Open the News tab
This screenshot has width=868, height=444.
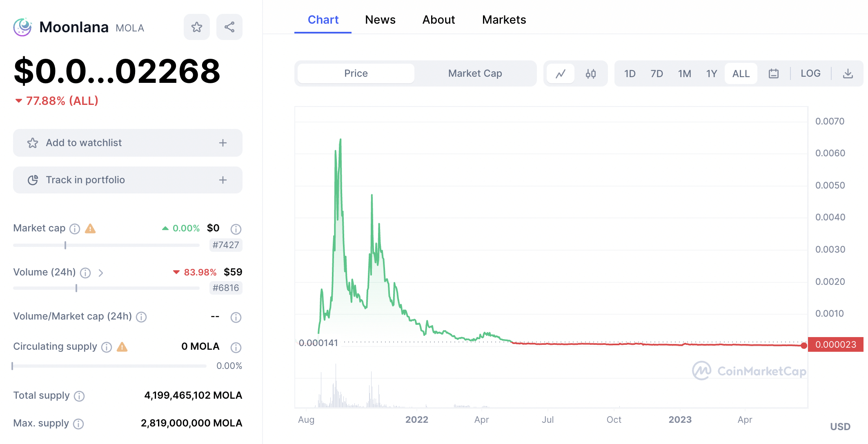(380, 20)
